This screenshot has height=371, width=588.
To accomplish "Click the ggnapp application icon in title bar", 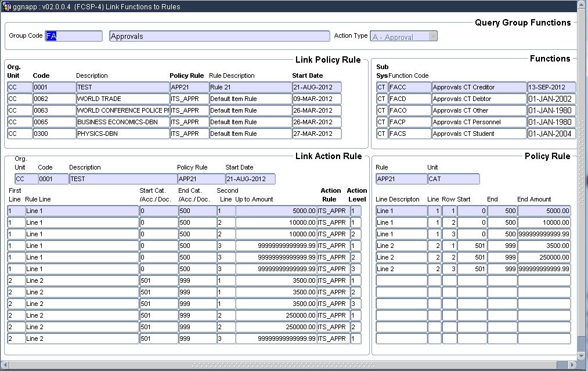I will 7,6.
